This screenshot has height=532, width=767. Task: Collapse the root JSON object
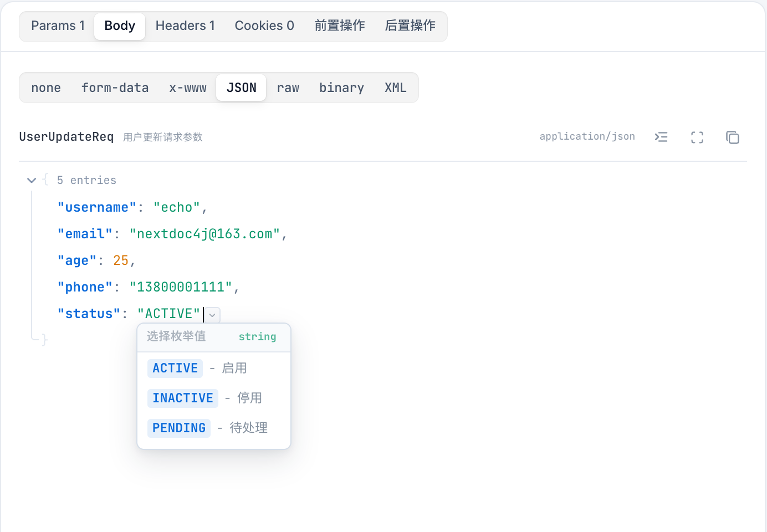click(x=32, y=180)
